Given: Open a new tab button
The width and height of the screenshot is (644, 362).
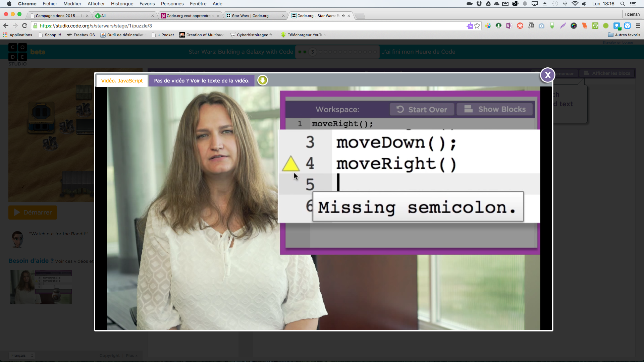Looking at the screenshot, I should click(360, 16).
